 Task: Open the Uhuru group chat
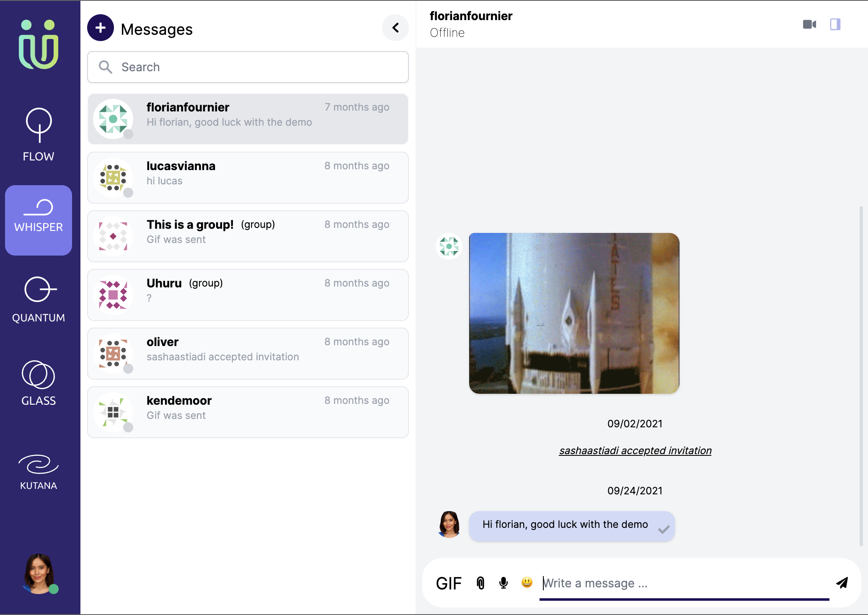248,295
